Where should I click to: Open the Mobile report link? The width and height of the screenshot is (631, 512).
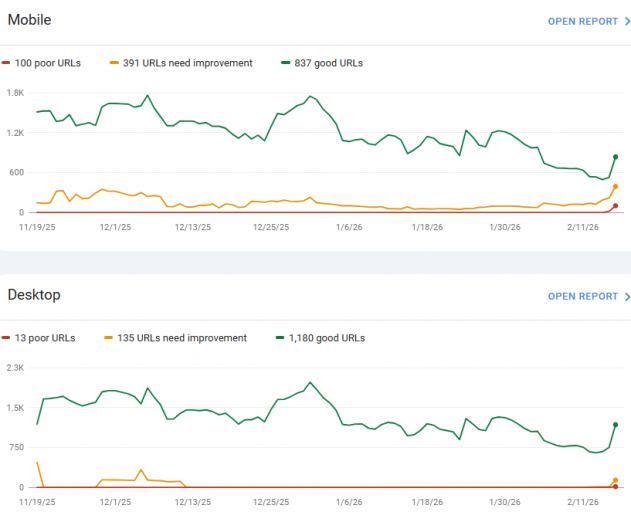coord(583,21)
